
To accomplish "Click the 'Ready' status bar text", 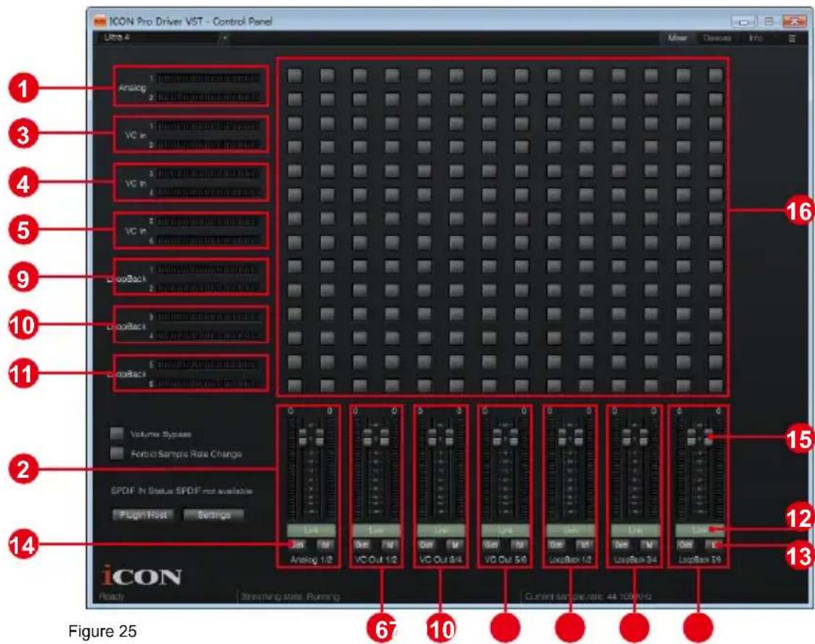I will (x=111, y=596).
